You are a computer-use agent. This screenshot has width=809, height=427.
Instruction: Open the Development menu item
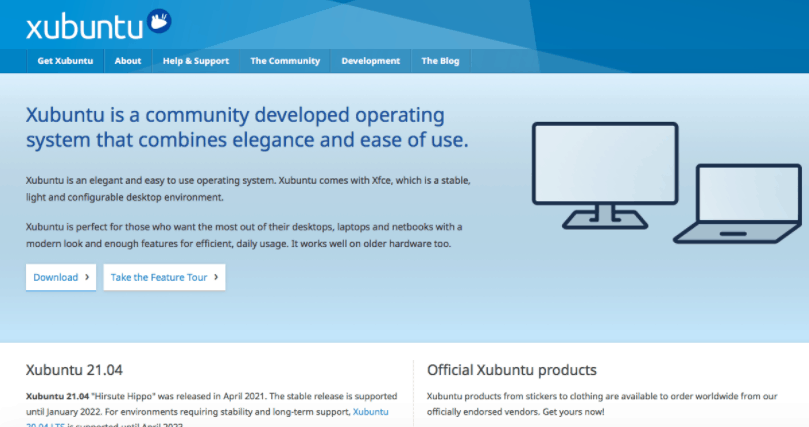pos(370,61)
